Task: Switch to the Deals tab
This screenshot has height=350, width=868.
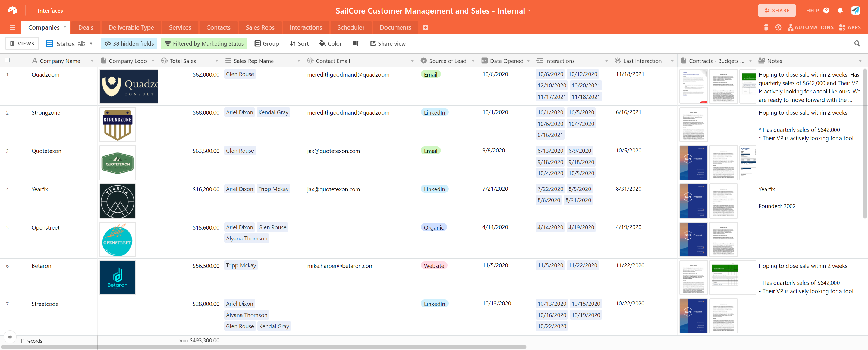Action: [x=86, y=27]
